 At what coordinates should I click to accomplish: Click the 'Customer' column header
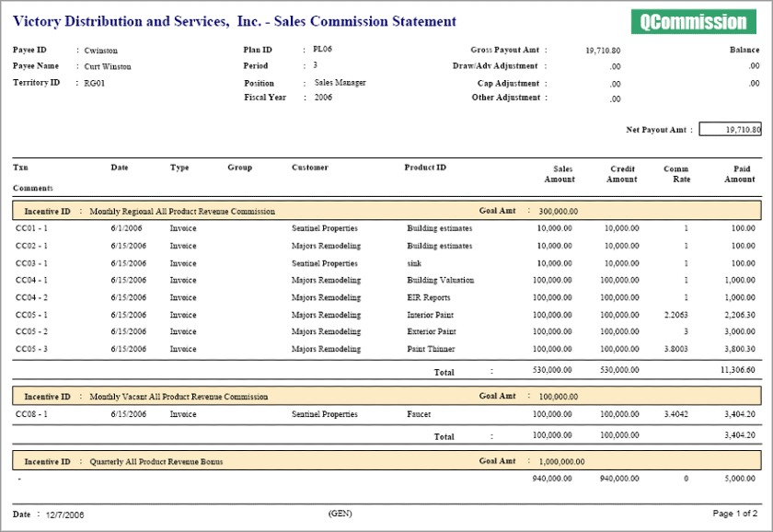point(309,168)
